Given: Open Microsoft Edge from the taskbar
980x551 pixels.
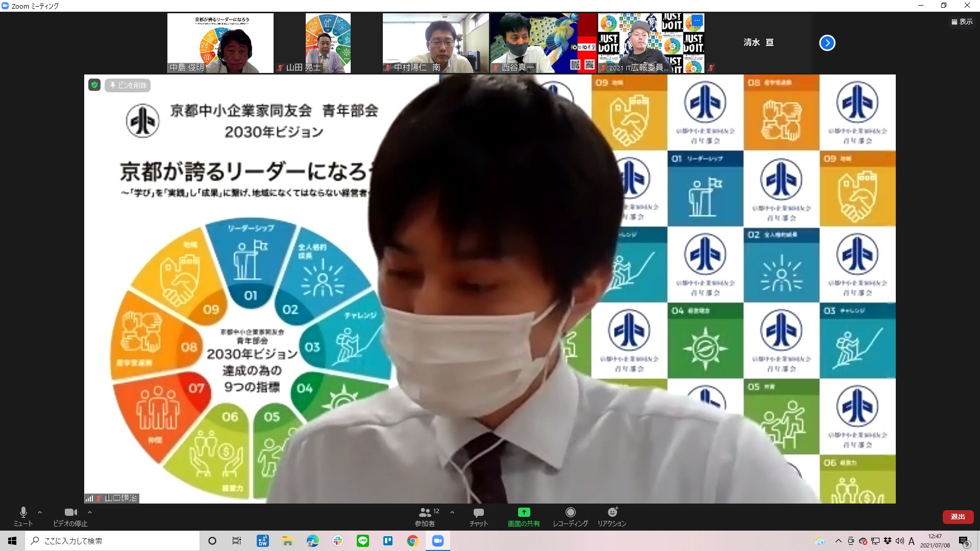Looking at the screenshot, I should [312, 541].
